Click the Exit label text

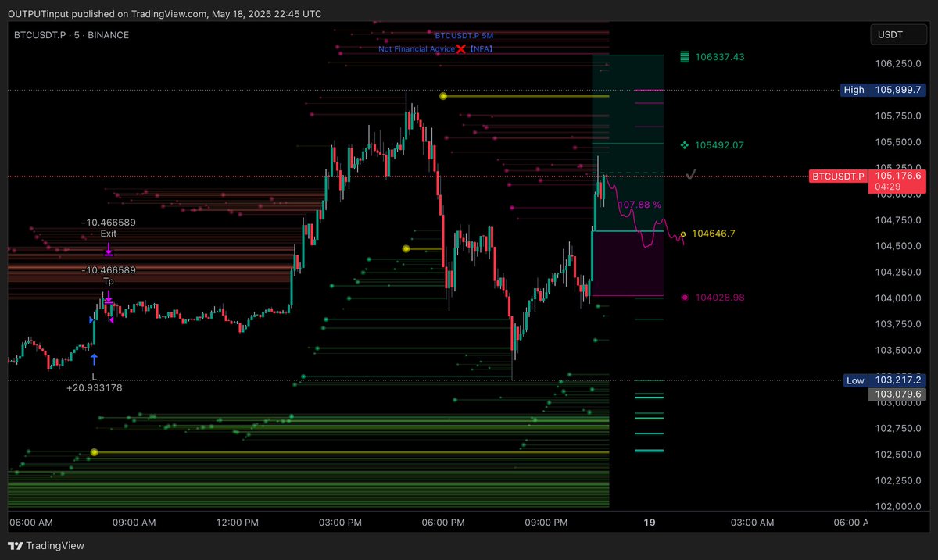pyautogui.click(x=109, y=234)
